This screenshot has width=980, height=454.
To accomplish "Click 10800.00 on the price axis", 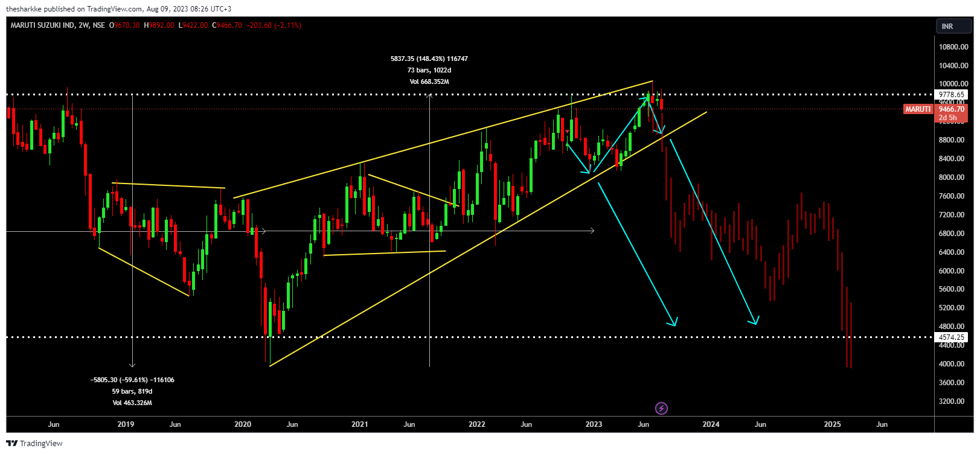I will (953, 47).
